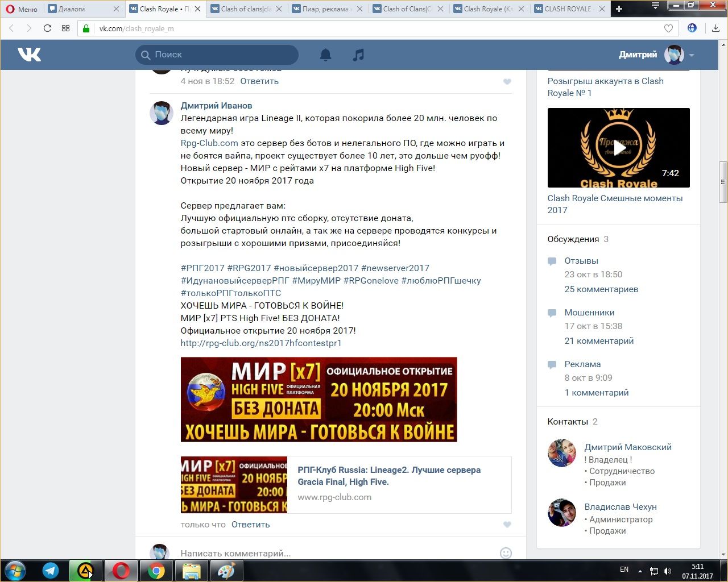Open the #толькоРПГтолькоПТС hashtag
The image size is (728, 582).
pyautogui.click(x=231, y=293)
